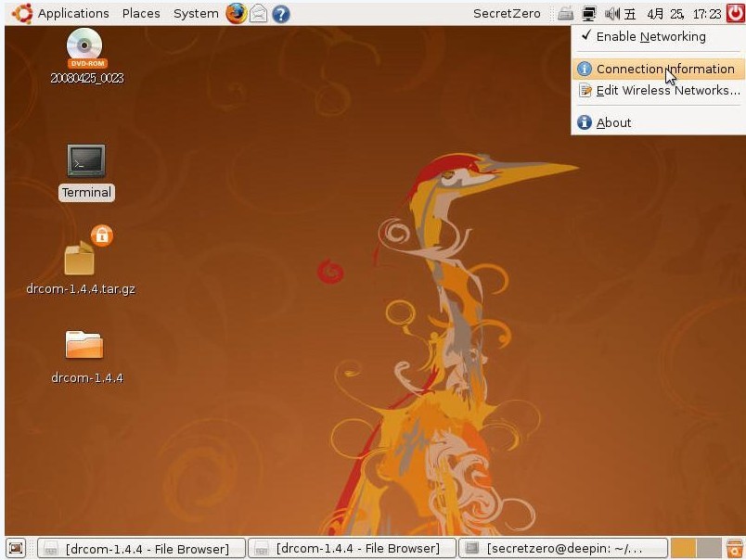Click the SecretZero user switcher
The height and width of the screenshot is (560, 746).
coord(507,14)
